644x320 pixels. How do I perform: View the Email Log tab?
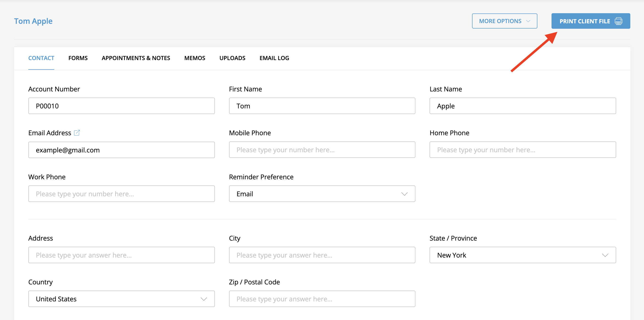(274, 58)
